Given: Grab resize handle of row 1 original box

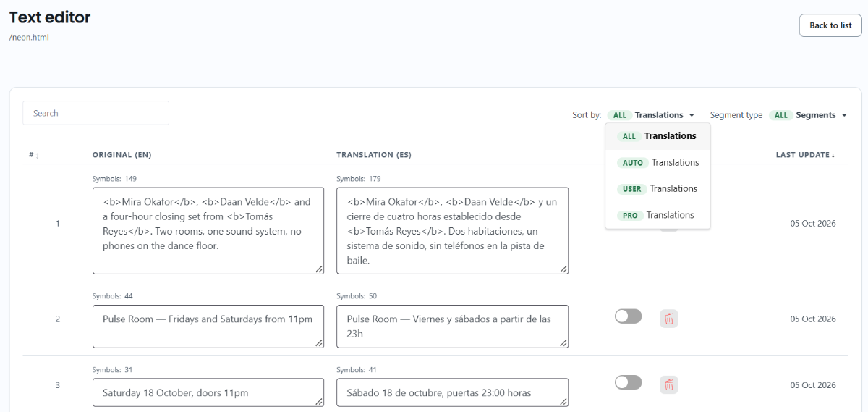Looking at the screenshot, I should pos(319,269).
